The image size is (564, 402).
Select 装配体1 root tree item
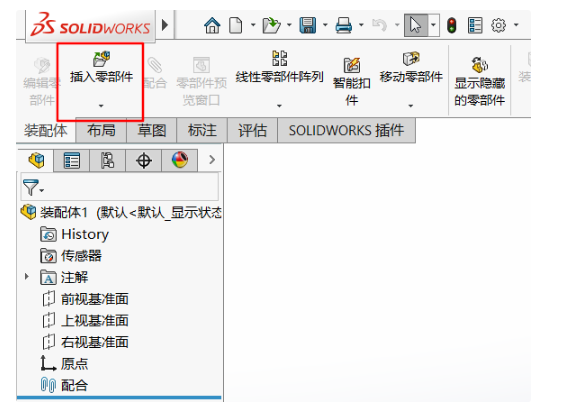121,213
